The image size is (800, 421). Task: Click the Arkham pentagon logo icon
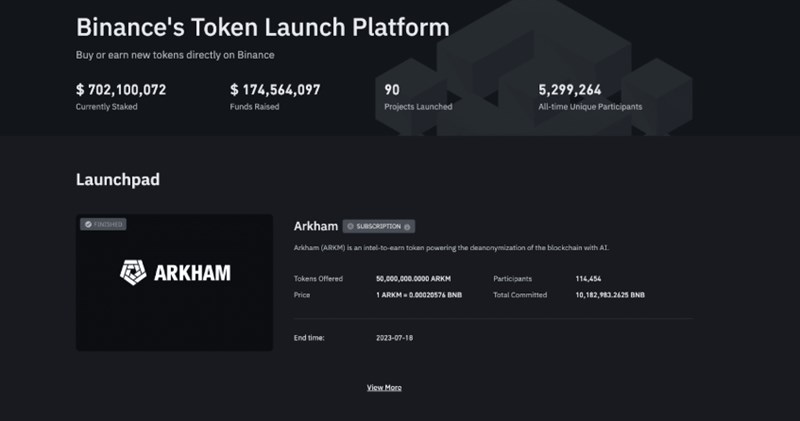click(x=134, y=272)
